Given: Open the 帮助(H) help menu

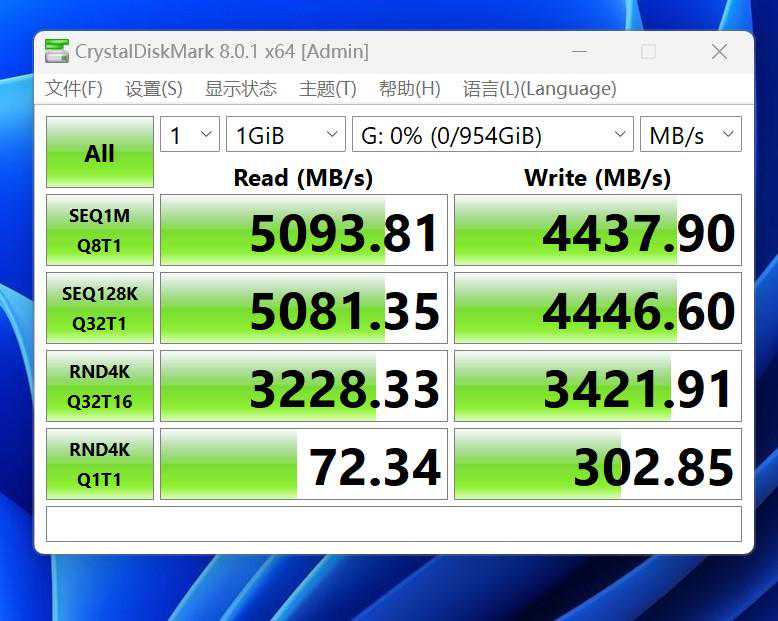Looking at the screenshot, I should click(x=409, y=89).
